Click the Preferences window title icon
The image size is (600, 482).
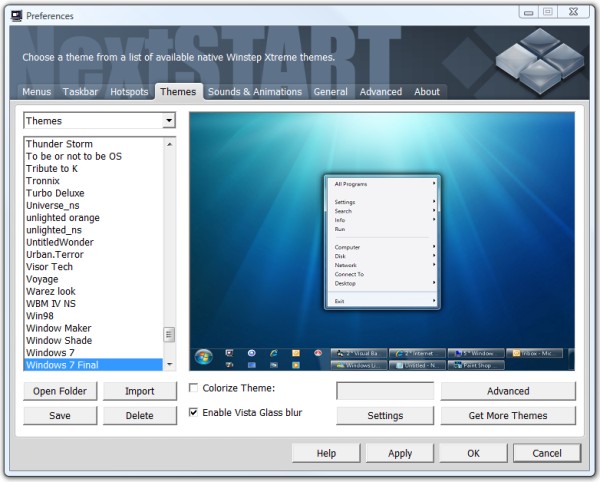pos(16,16)
